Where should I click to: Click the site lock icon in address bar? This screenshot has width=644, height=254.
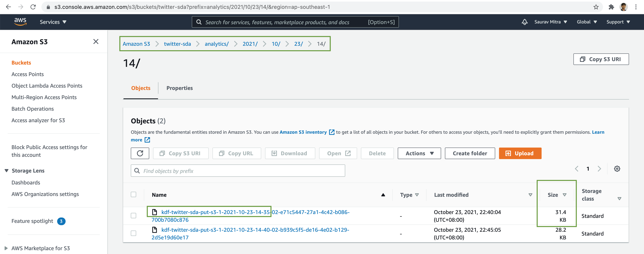click(x=49, y=7)
